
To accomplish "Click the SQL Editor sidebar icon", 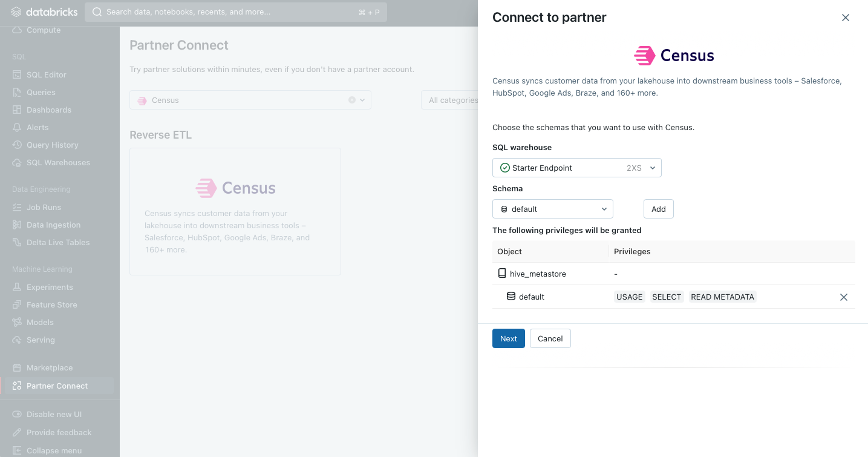I will [17, 74].
